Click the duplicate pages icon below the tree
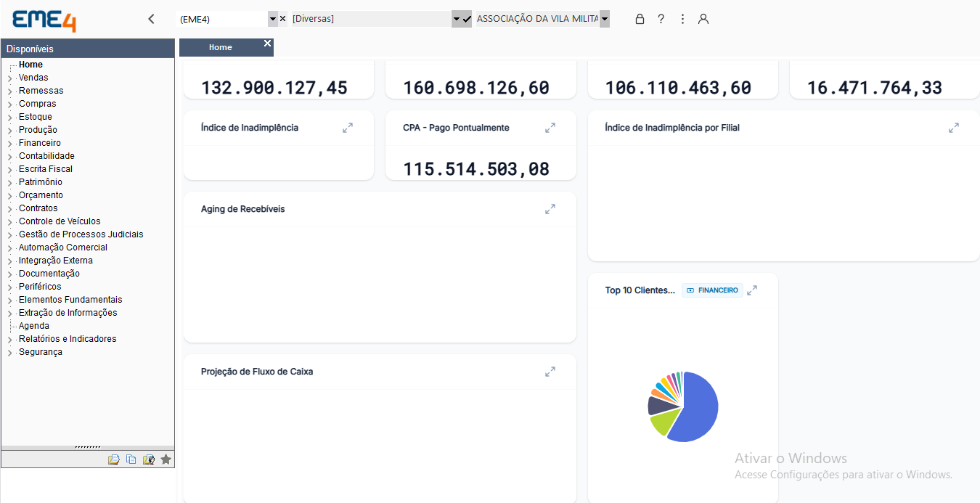This screenshot has width=980, height=503. 131,459
